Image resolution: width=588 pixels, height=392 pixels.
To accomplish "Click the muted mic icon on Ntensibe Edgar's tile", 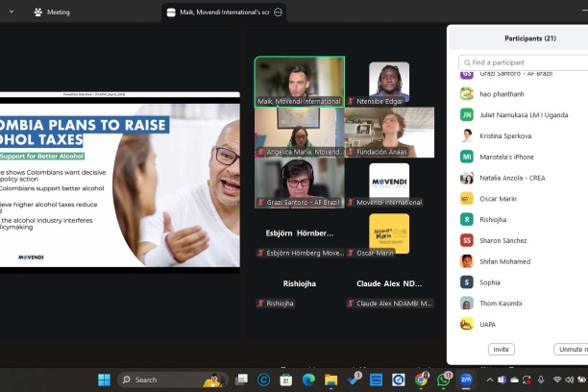I will (352, 101).
